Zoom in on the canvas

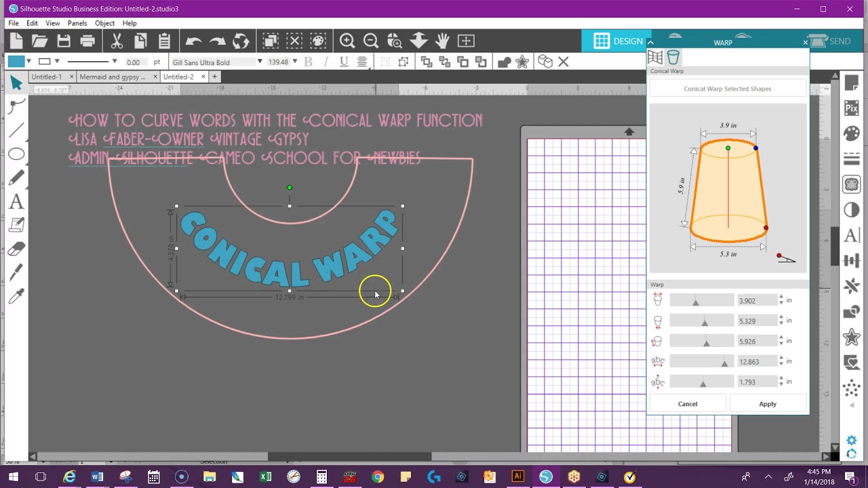pos(347,41)
